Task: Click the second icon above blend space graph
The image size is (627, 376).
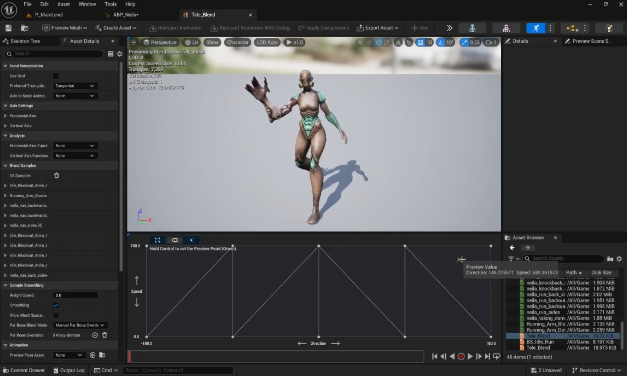Action: 175,240
